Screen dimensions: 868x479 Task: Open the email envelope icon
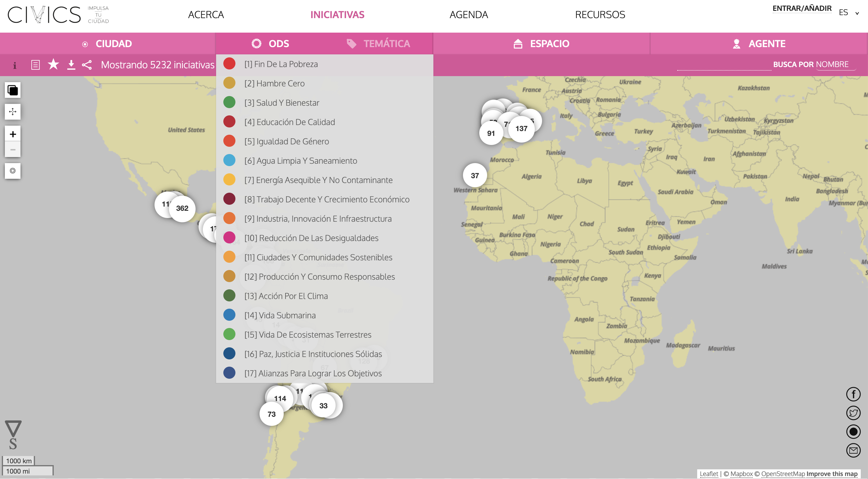pos(853,450)
